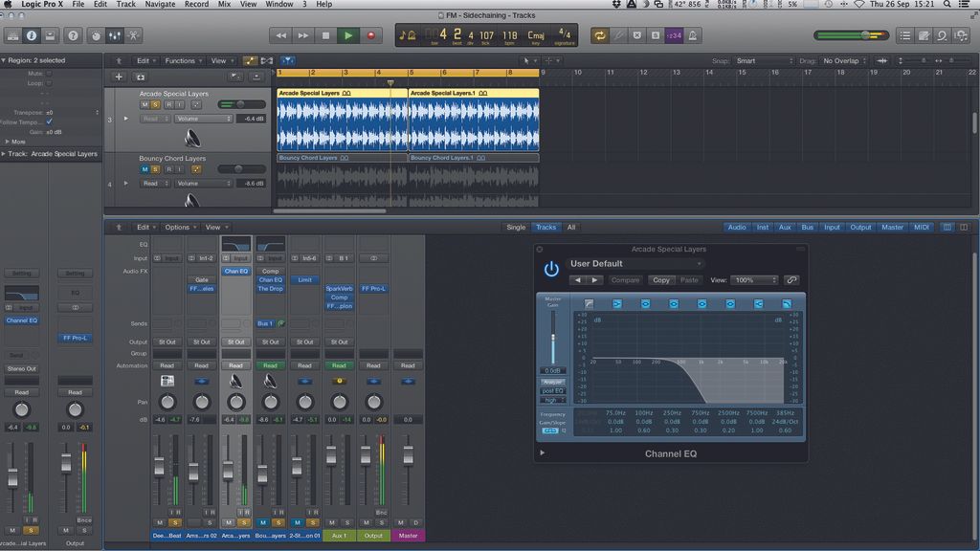The height and width of the screenshot is (551, 980).
Task: Switch to the Tracks tab in the mixer
Action: tap(546, 228)
